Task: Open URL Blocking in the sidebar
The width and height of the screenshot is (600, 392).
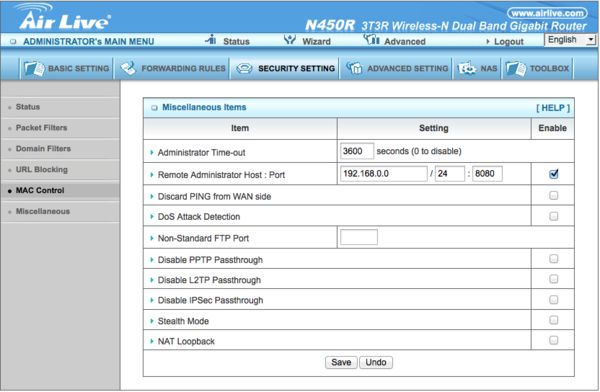Action: pyautogui.click(x=42, y=170)
